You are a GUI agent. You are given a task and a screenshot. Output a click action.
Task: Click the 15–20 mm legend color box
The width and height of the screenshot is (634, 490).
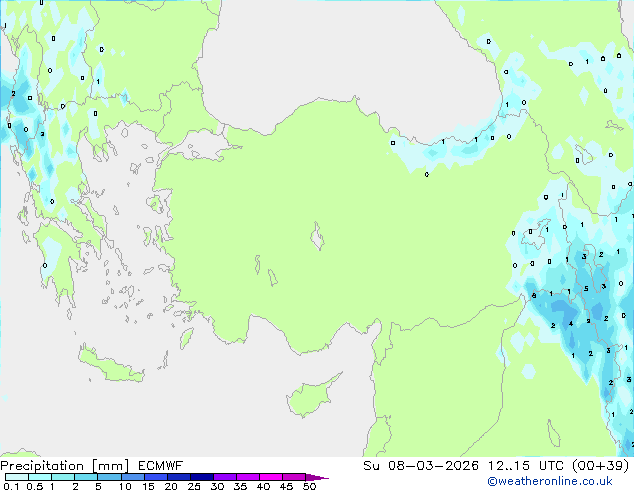pos(156,477)
